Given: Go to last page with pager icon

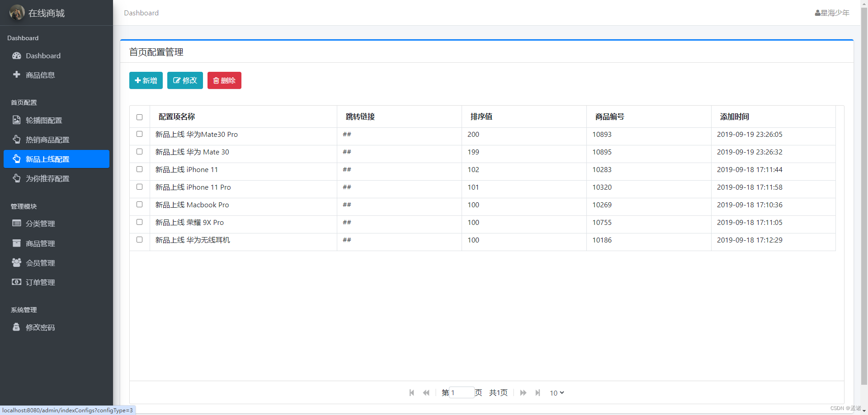Looking at the screenshot, I should coord(538,393).
